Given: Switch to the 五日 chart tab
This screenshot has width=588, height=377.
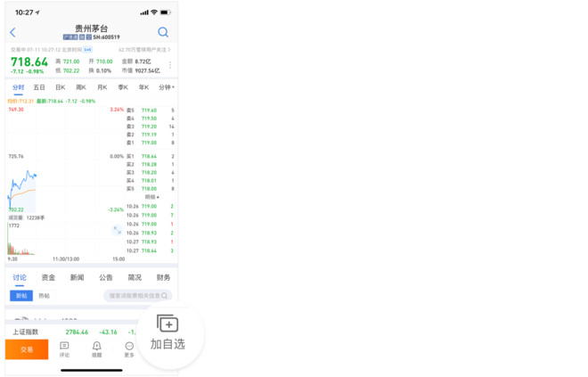Looking at the screenshot, I should [39, 87].
